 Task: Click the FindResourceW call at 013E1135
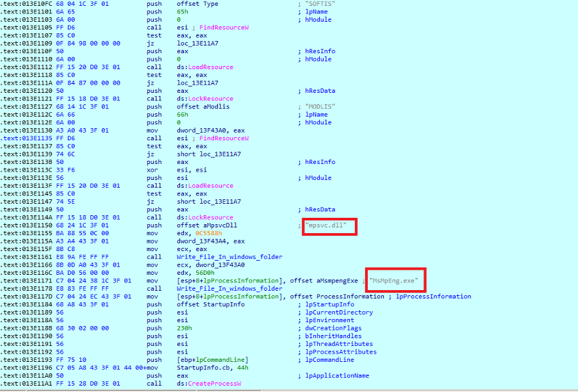click(224, 138)
